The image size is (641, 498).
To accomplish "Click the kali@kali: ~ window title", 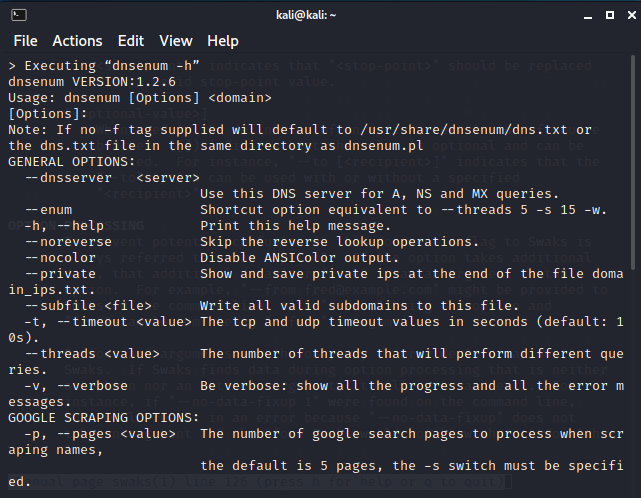I will [x=320, y=14].
